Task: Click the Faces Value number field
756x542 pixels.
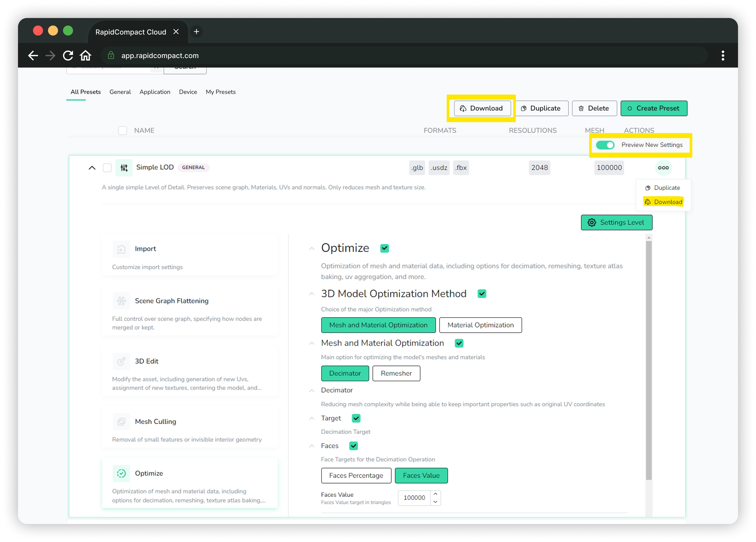Action: point(414,498)
